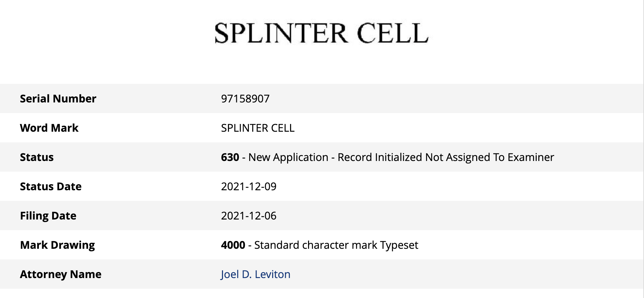Click the 'Standard character mark' text

click(x=315, y=245)
